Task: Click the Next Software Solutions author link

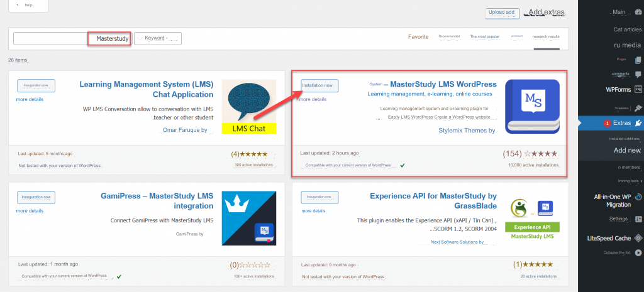Action: click(x=457, y=242)
